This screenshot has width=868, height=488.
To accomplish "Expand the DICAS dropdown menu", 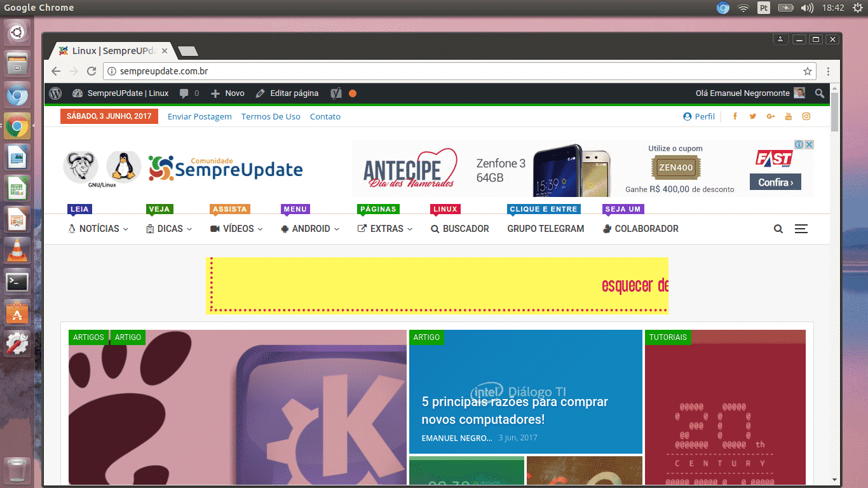I will coord(169,229).
